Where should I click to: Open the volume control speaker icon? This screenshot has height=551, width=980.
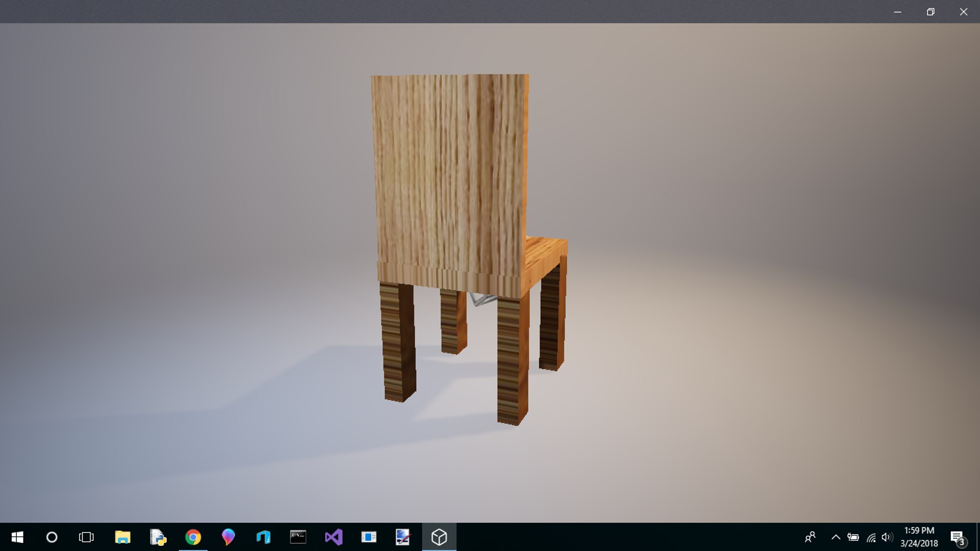pyautogui.click(x=887, y=537)
